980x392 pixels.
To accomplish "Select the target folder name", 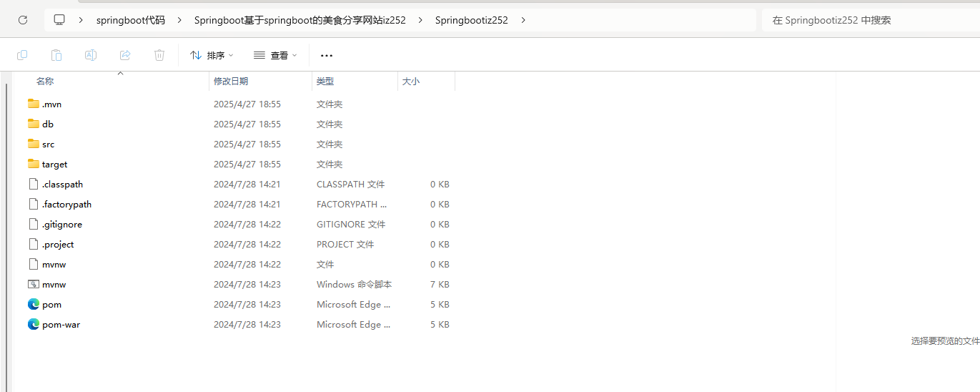I will click(x=54, y=165).
